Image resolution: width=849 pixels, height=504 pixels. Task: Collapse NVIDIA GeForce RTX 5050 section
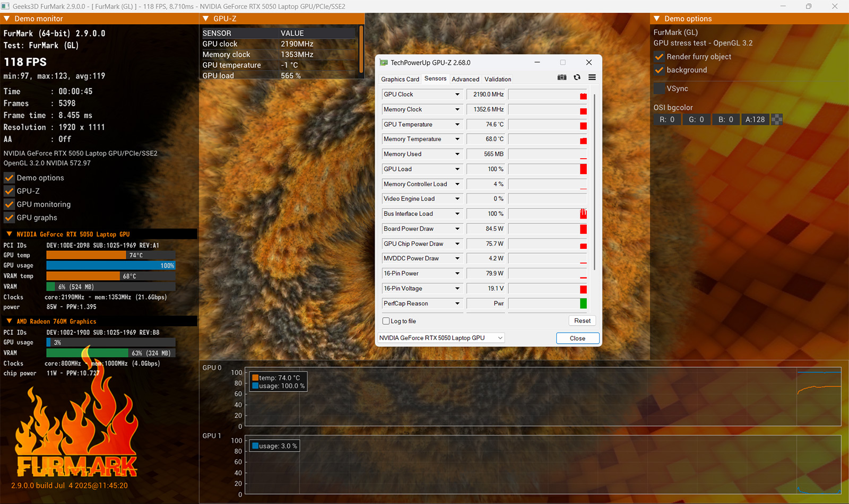pos(9,234)
